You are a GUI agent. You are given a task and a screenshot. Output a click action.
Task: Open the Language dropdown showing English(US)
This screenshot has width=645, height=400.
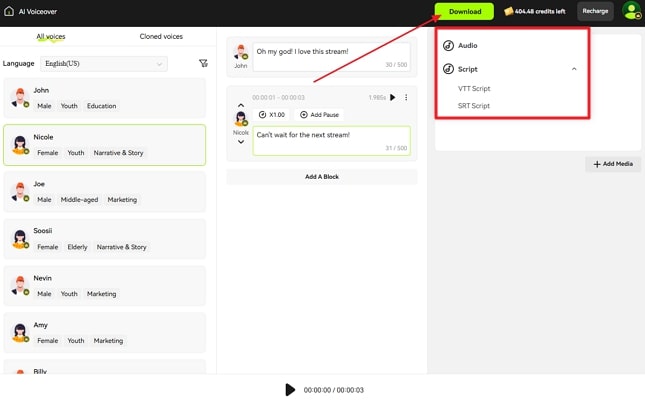[104, 63]
